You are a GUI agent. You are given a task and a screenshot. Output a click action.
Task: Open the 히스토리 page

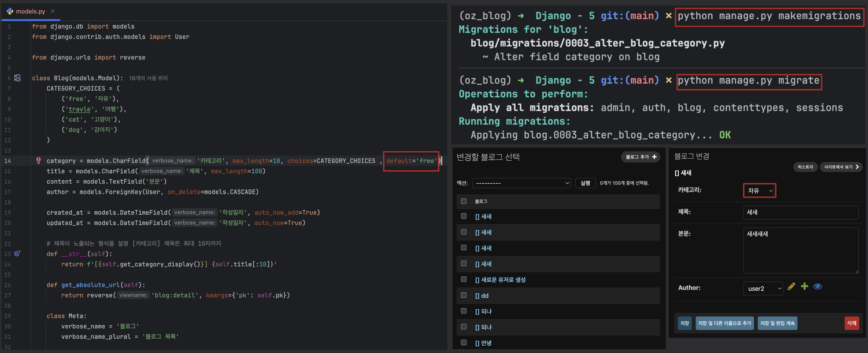pos(805,167)
